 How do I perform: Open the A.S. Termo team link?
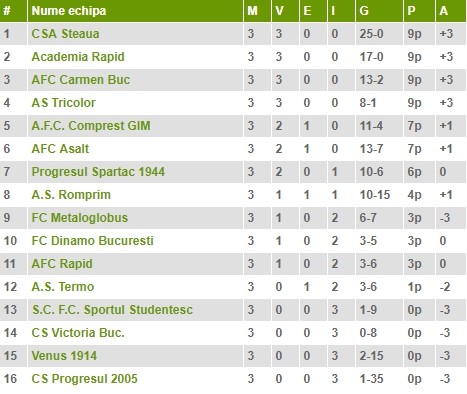63,287
